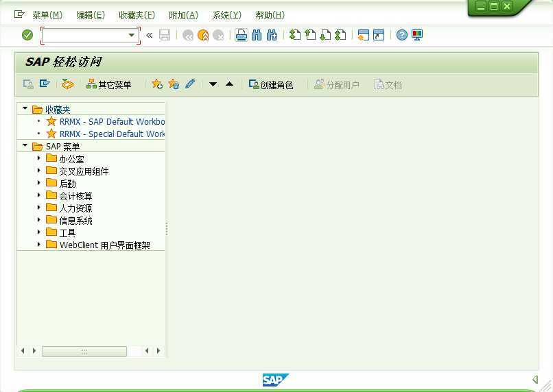Click the green Enter checkmark icon
Screen dimensions: 553x392
pyautogui.click(x=27, y=35)
